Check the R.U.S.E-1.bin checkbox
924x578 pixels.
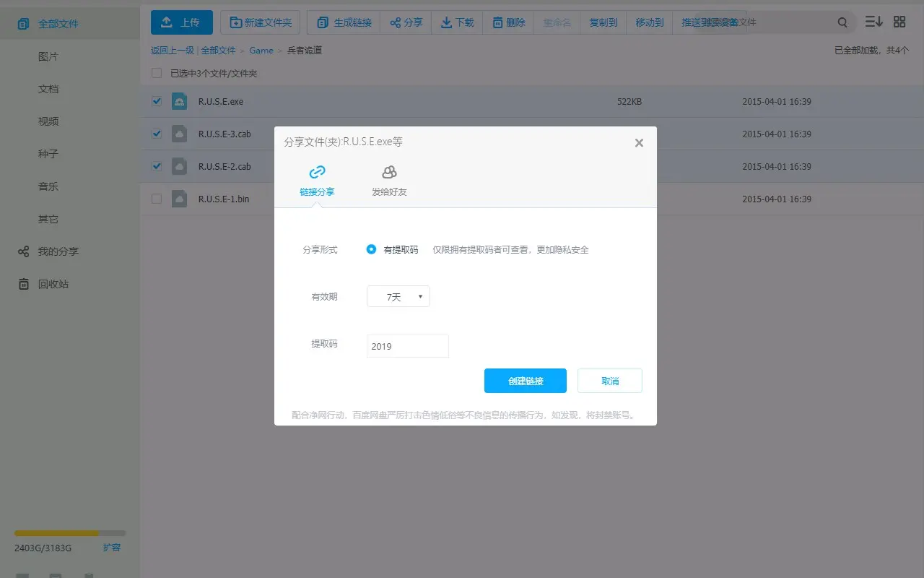pos(156,199)
